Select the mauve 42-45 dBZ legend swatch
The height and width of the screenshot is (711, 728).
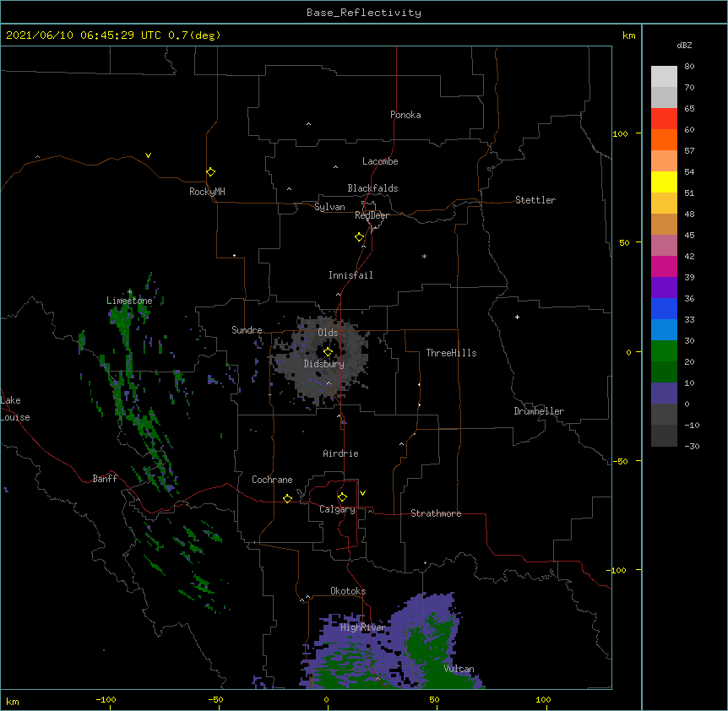tap(664, 246)
